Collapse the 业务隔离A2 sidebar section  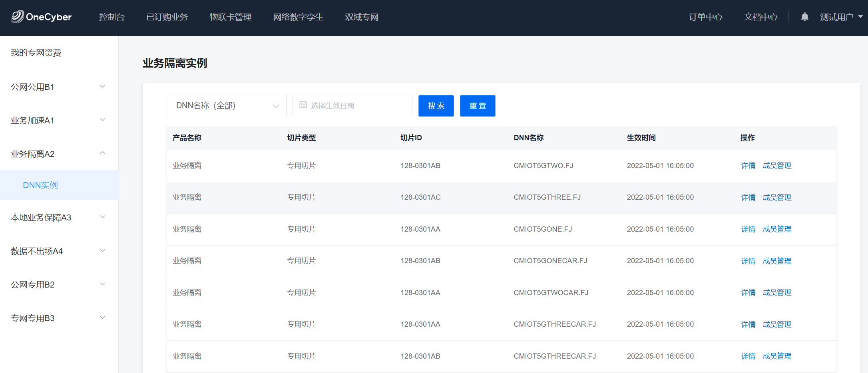pyautogui.click(x=59, y=154)
